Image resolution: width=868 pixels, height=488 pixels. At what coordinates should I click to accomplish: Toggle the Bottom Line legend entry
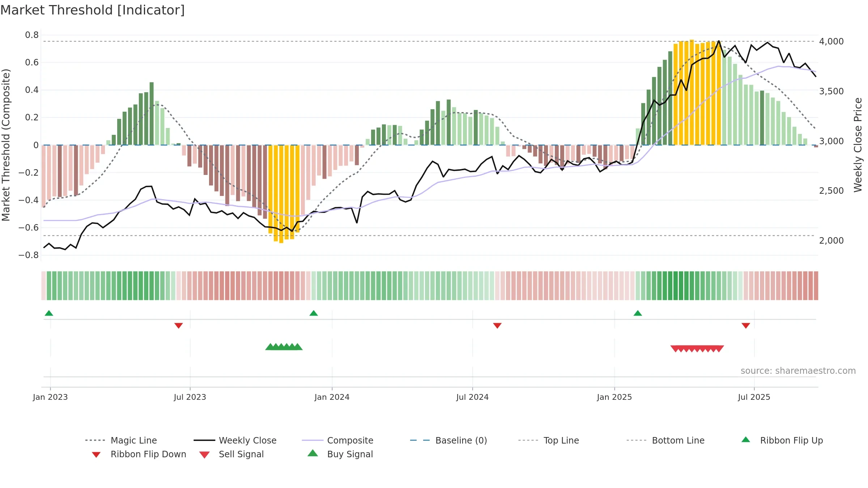665,440
